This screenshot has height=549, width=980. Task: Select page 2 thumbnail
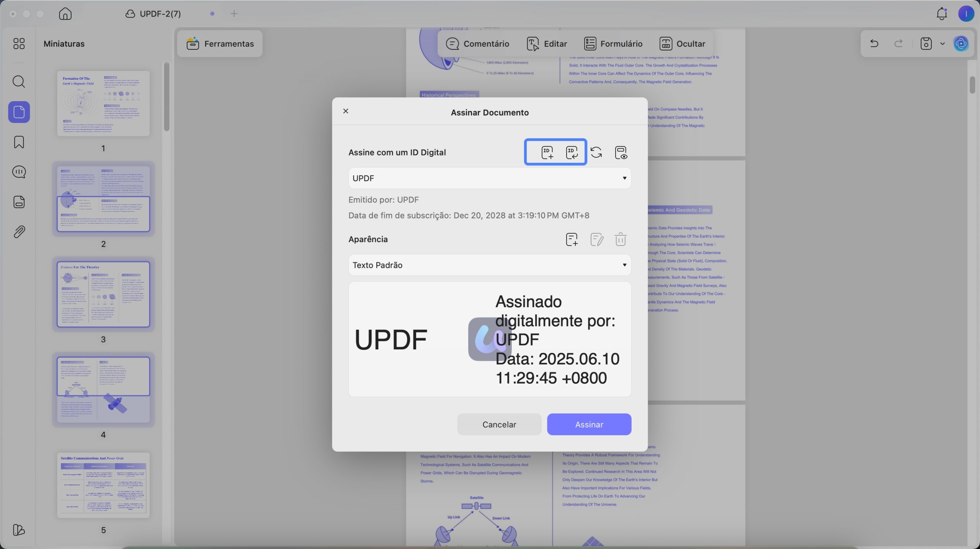pos(103,199)
